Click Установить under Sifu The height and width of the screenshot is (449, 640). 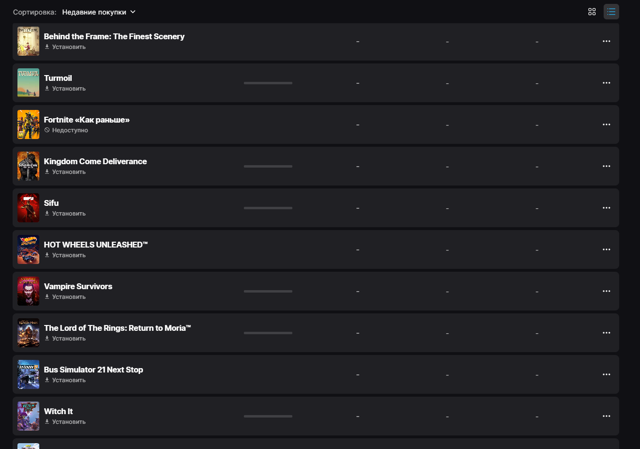point(65,213)
